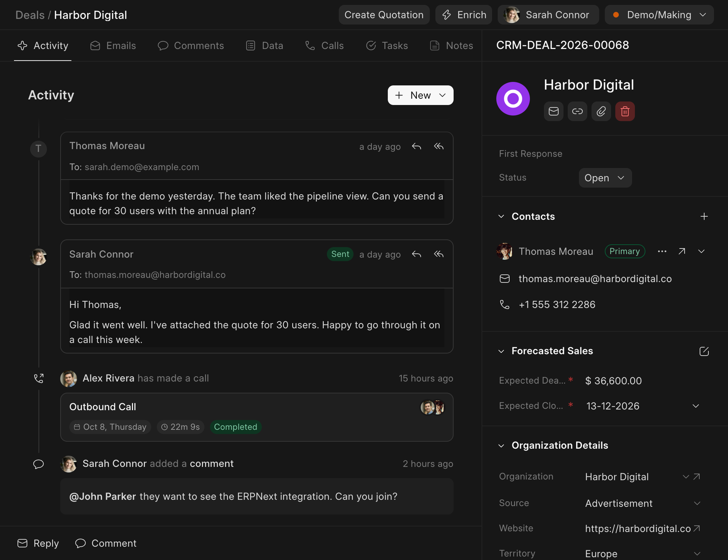Click the comment bubble icon in the timeline

[x=38, y=464]
